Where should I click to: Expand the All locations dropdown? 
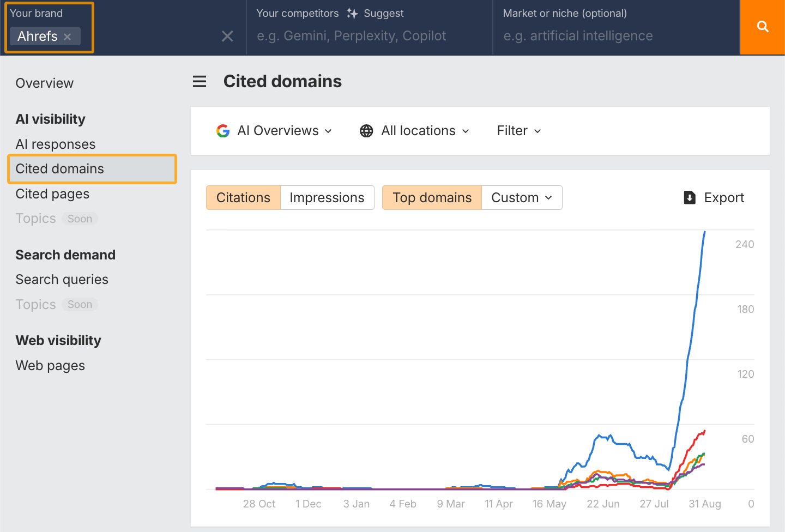425,131
